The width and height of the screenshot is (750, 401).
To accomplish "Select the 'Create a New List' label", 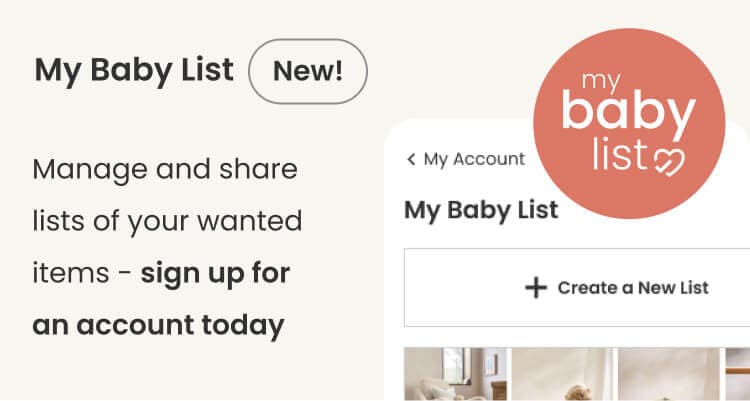I will point(632,288).
